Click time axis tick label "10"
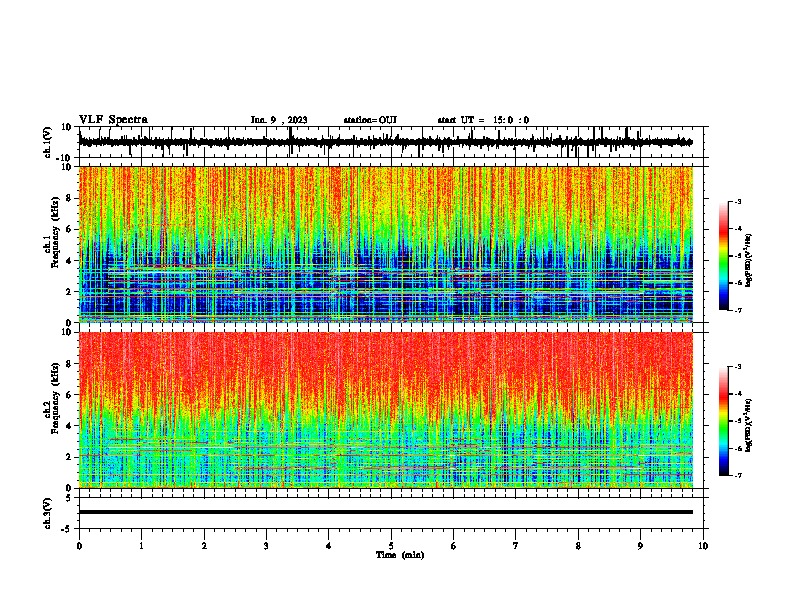 703,546
